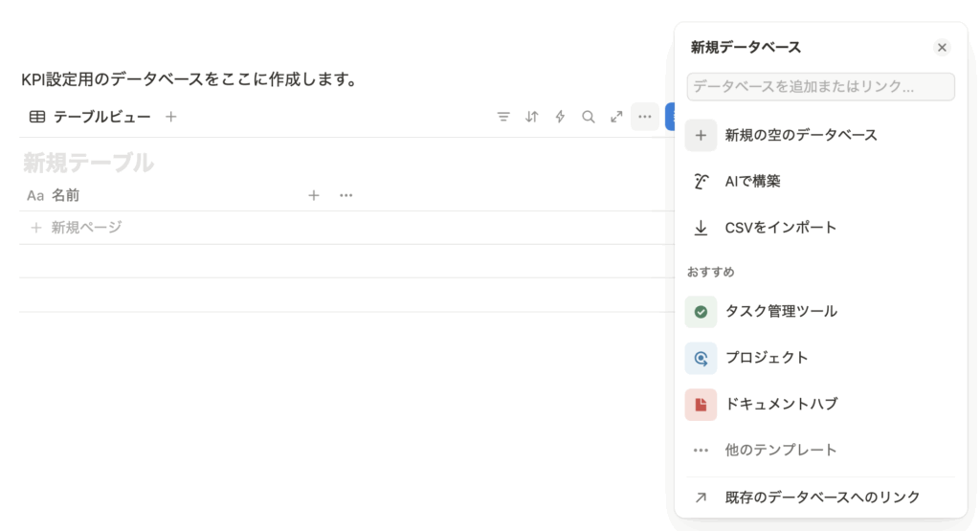980x531 pixels.
Task: Open column options ellipsis in header row
Action: click(346, 195)
